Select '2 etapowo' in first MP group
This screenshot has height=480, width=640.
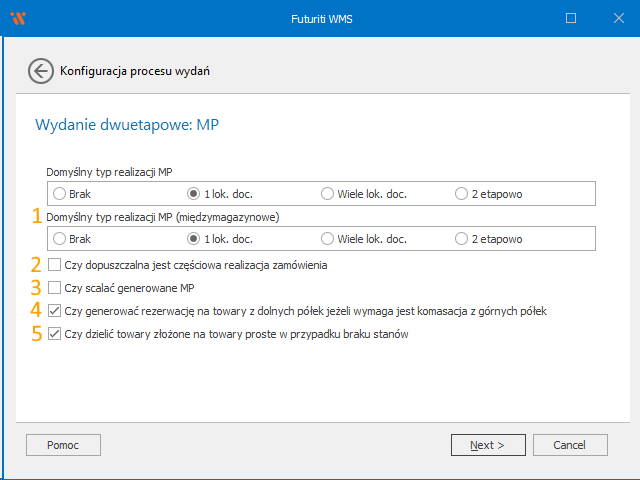[461, 193]
